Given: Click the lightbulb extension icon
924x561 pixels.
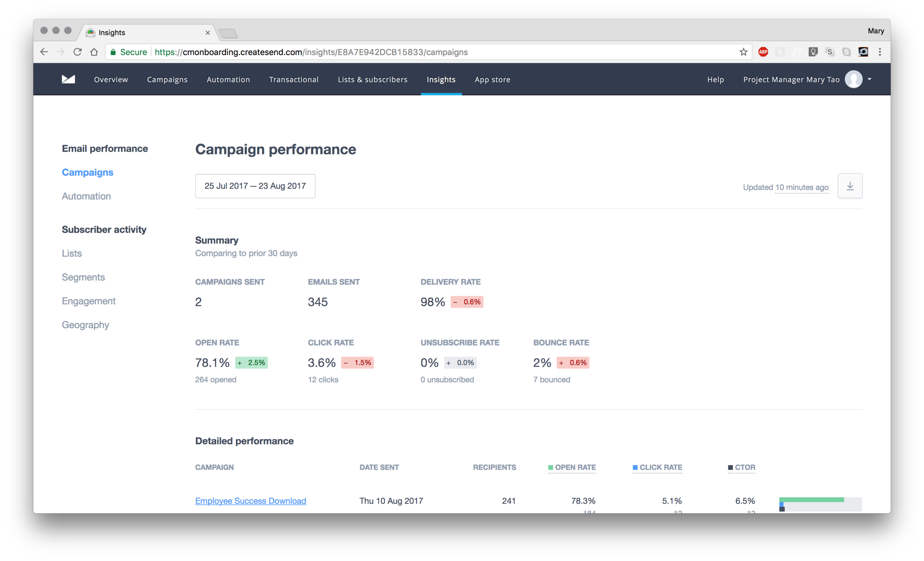Looking at the screenshot, I should coord(813,52).
